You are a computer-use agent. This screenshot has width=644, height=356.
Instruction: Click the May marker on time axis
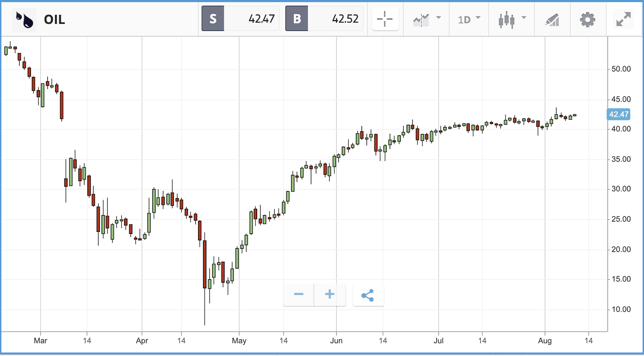click(239, 341)
